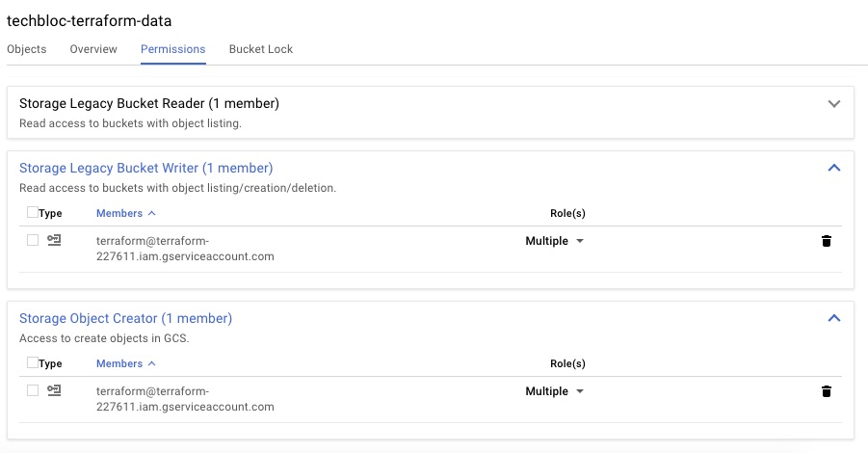Click service account icon in Object Creator row

tap(54, 391)
